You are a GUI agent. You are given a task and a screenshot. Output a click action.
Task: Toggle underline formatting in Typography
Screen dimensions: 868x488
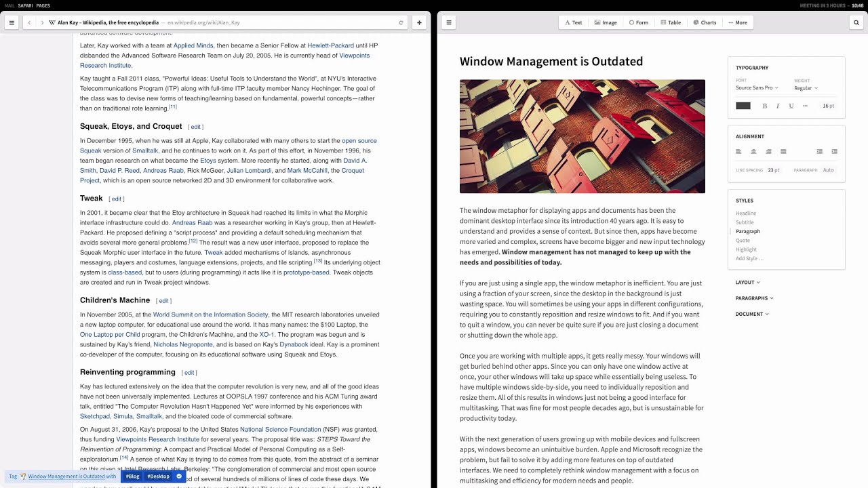point(791,106)
